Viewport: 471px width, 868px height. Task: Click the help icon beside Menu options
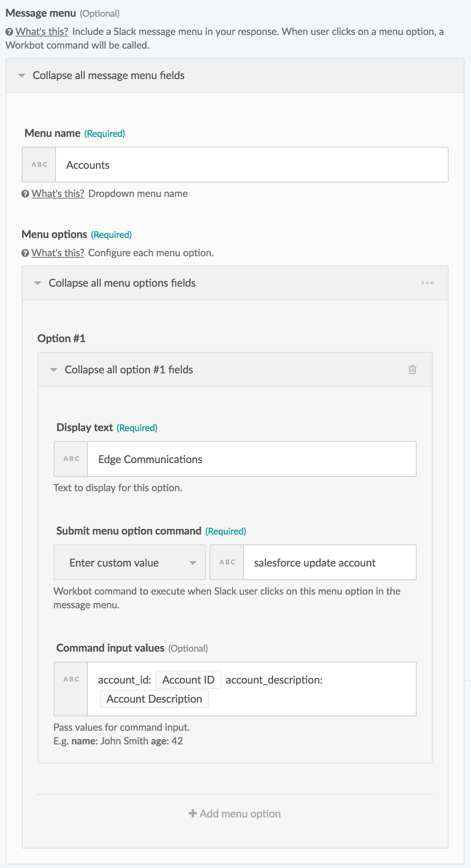click(x=25, y=252)
